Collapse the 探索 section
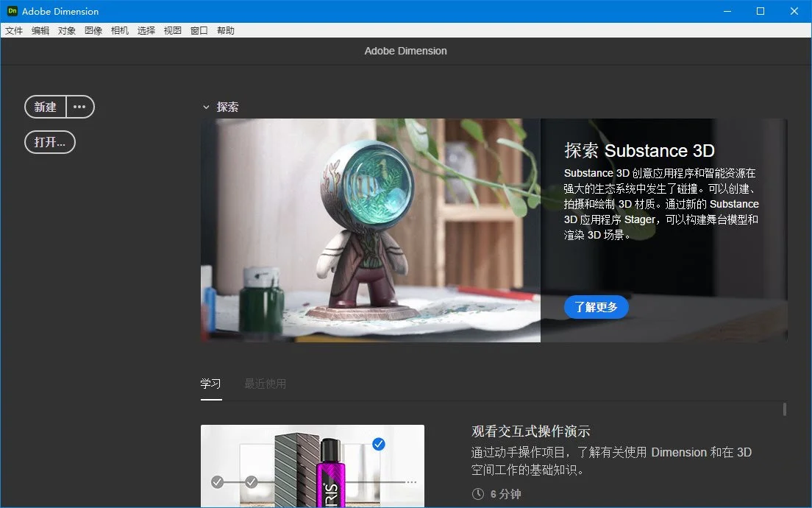This screenshot has width=812, height=508. 207,107
